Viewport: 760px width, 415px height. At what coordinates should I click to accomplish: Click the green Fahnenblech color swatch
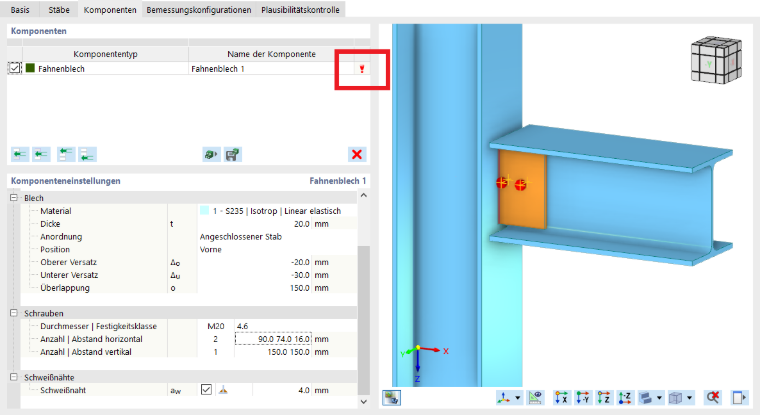pyautogui.click(x=30, y=68)
